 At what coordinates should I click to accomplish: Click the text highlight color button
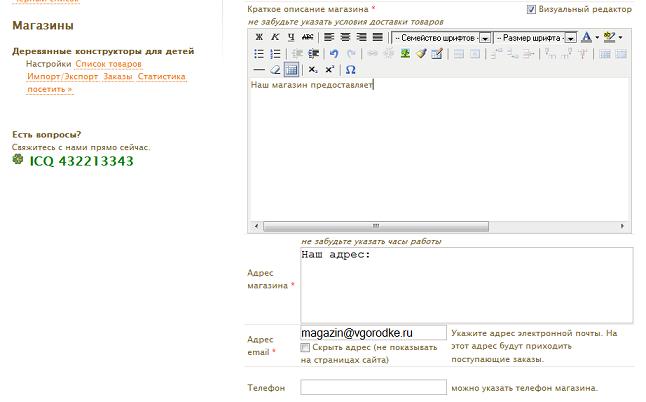click(609, 37)
